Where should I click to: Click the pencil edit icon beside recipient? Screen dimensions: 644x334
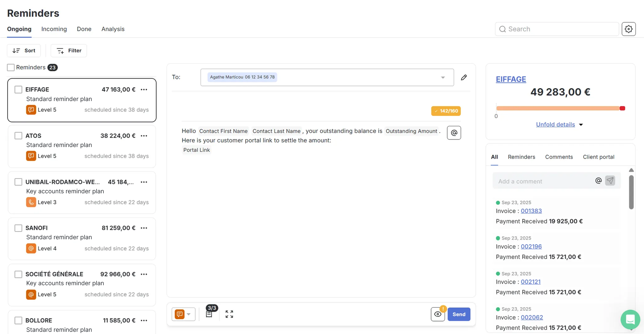(464, 77)
